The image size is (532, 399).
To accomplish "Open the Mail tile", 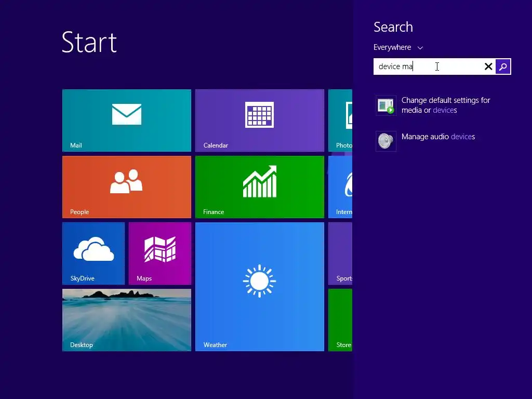I will click(127, 121).
